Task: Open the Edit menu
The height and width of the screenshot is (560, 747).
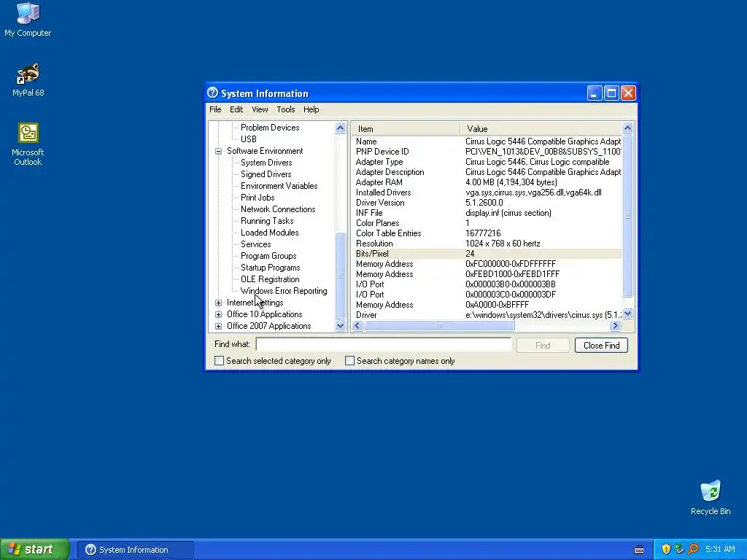Action: click(236, 109)
